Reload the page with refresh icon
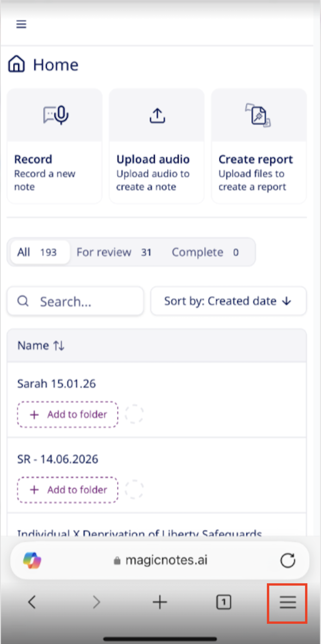This screenshot has width=321, height=644. [x=287, y=561]
